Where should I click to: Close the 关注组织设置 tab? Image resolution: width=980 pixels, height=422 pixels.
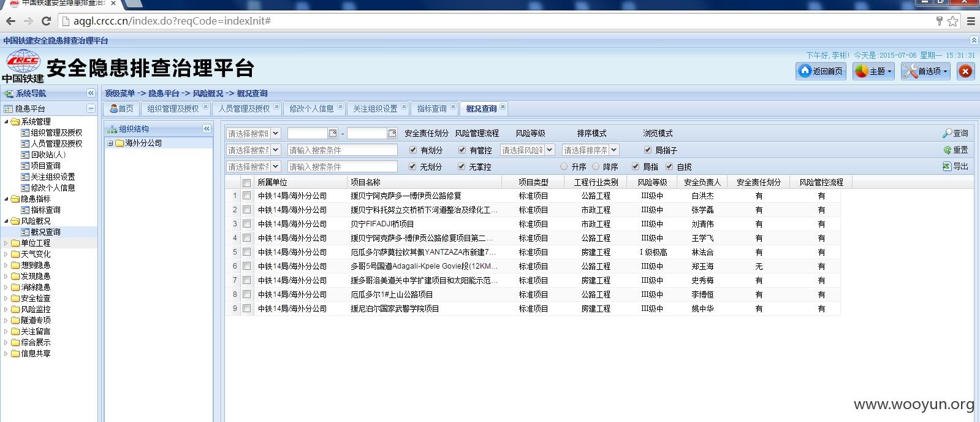tap(404, 107)
